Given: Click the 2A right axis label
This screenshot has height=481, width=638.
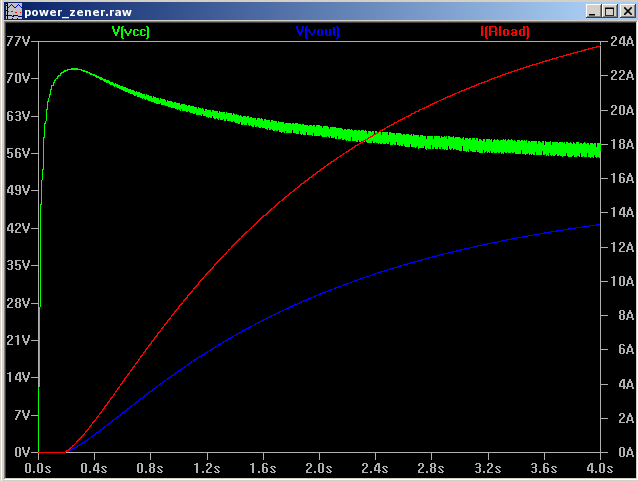Looking at the screenshot, I should tap(626, 418).
